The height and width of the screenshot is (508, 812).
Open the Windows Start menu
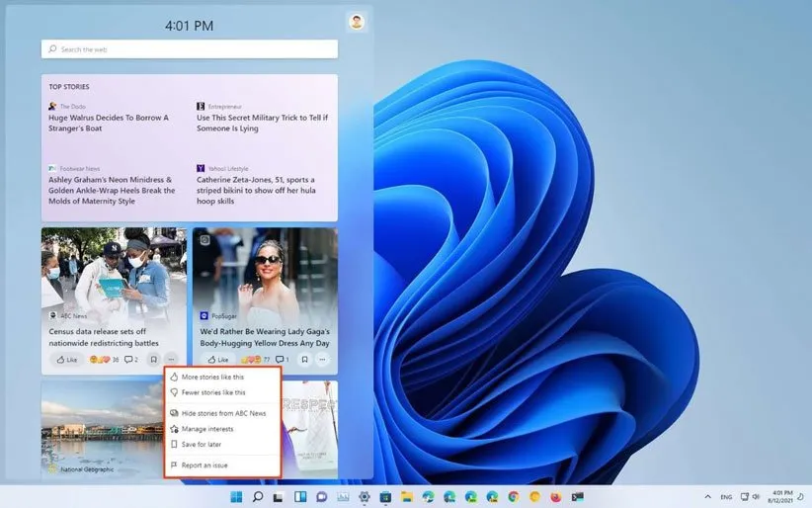(x=236, y=496)
